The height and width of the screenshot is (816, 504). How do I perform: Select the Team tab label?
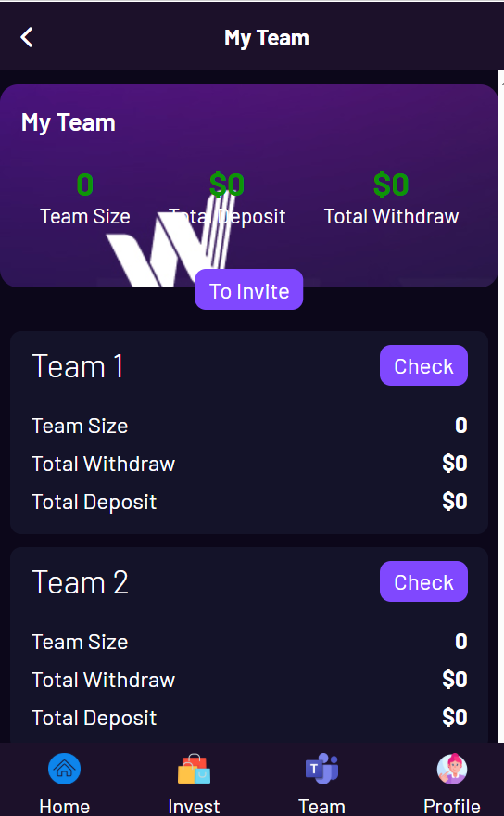point(322,806)
